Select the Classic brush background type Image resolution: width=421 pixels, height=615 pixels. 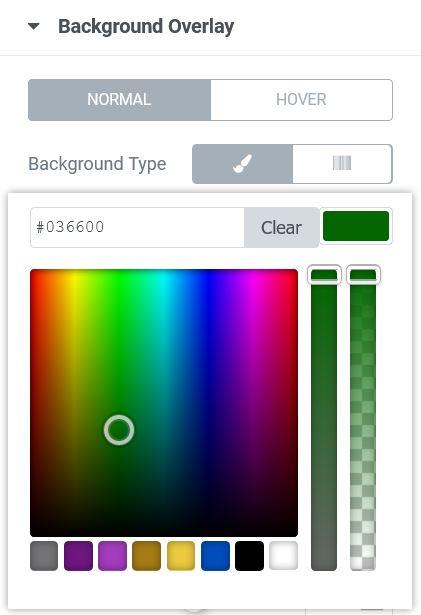pos(242,164)
